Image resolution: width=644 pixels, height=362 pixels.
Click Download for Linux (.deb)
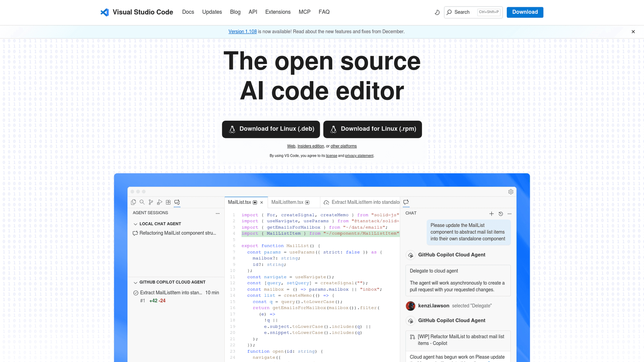[271, 129]
